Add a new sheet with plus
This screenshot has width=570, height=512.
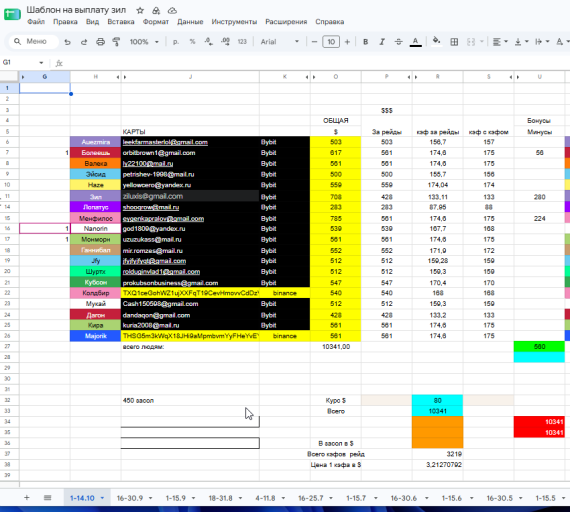tap(27, 497)
